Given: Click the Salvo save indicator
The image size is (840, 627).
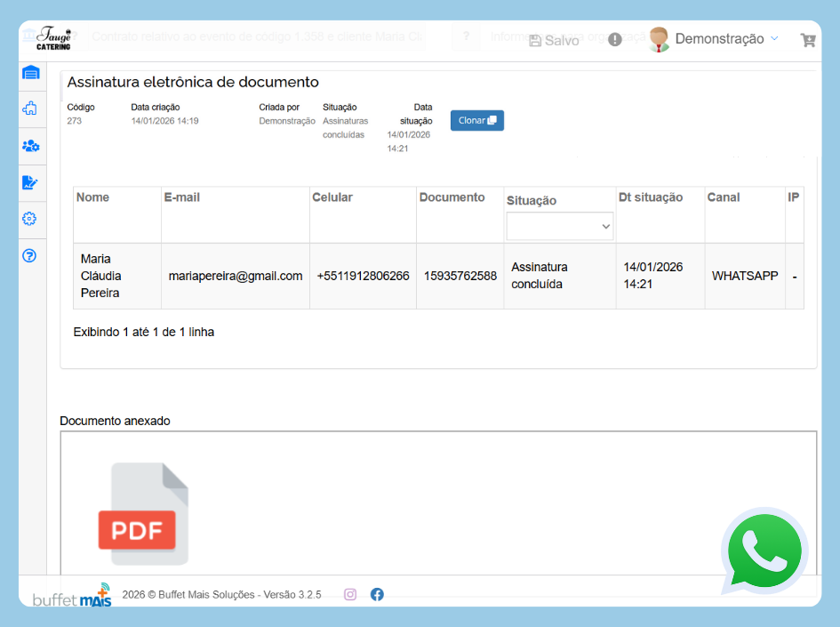Looking at the screenshot, I should pos(554,41).
